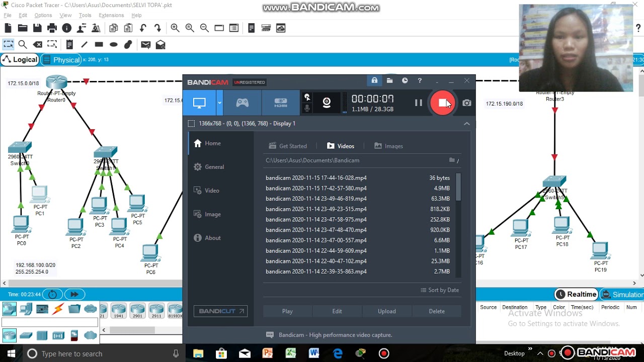Stop the Bandicam recording with red button
The width and height of the screenshot is (644, 362).
click(x=442, y=103)
